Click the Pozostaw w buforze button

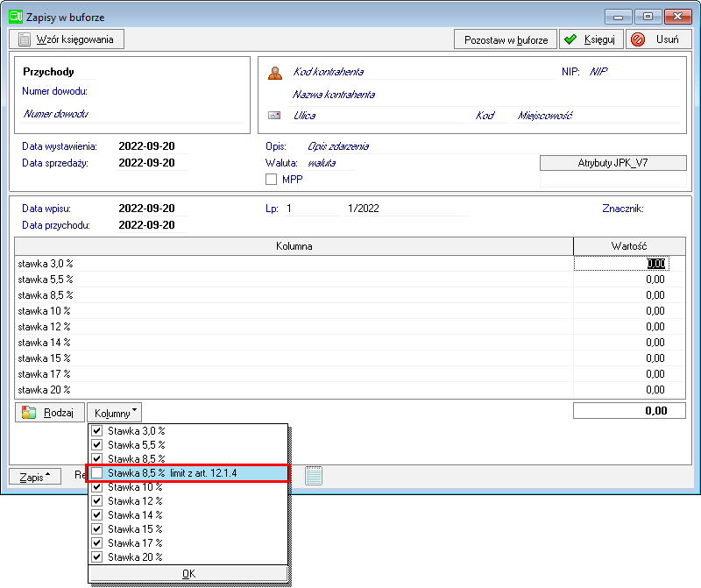pos(506,39)
